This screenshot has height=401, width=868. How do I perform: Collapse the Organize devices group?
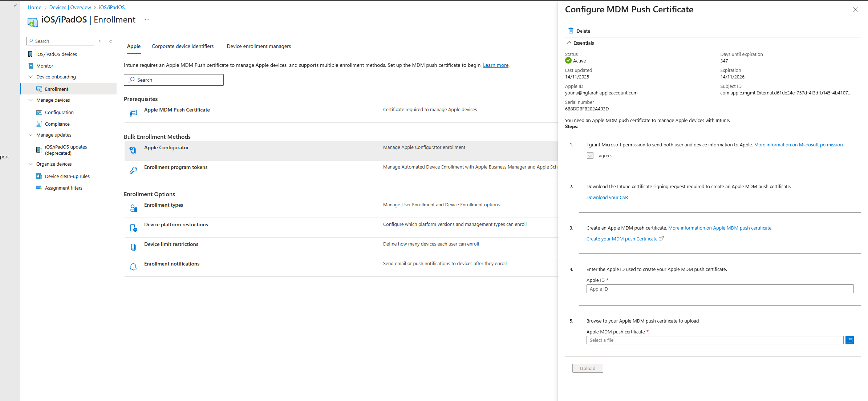click(x=31, y=164)
